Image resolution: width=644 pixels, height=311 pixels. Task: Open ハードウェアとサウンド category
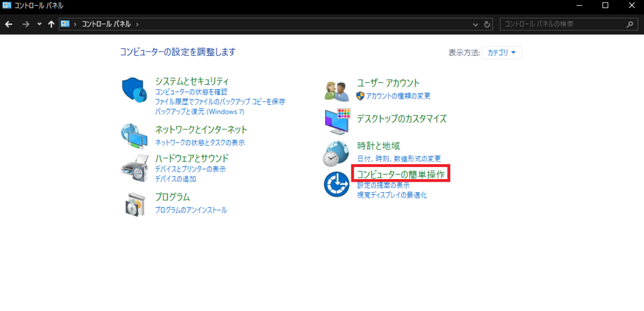191,158
